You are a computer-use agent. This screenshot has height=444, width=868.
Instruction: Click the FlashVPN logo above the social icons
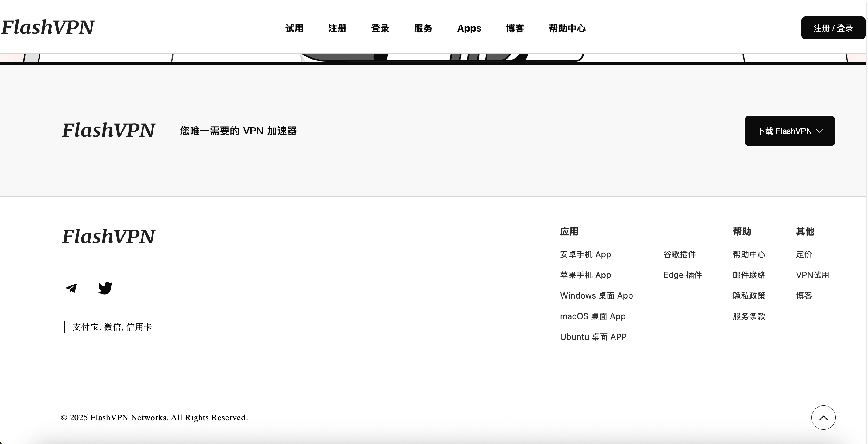[108, 236]
